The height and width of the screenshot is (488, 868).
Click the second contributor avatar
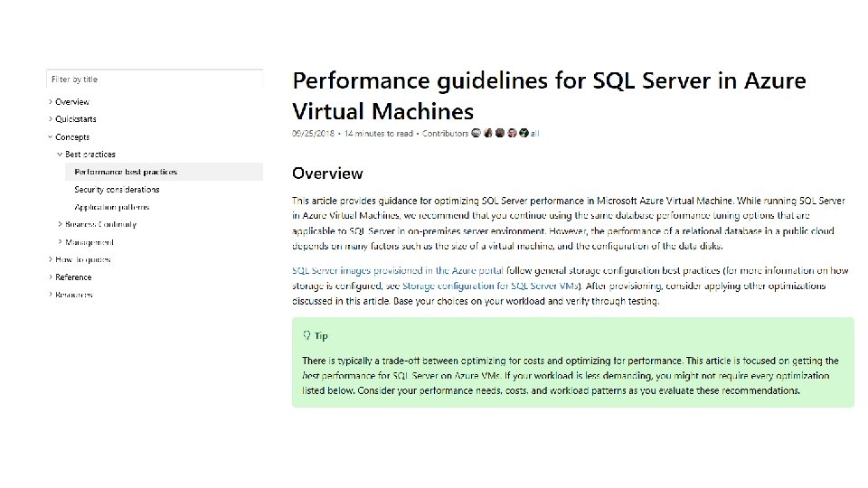[487, 134]
